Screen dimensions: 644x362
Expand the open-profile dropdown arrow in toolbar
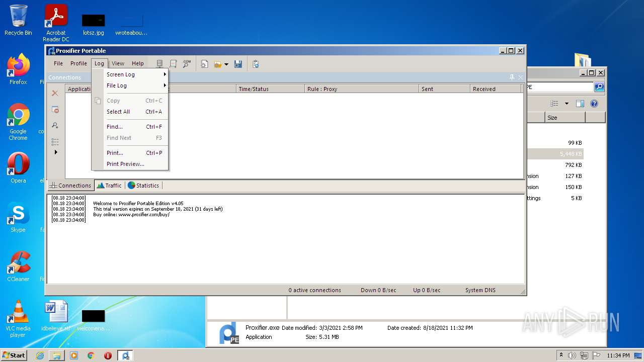pos(226,64)
